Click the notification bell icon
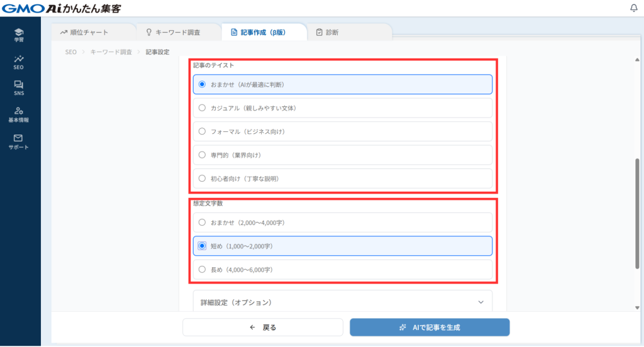 click(633, 8)
